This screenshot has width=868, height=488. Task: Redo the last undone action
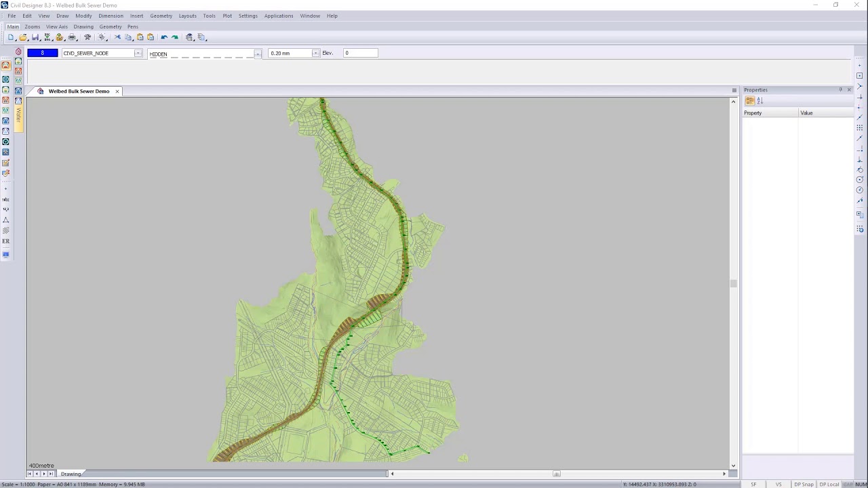tap(175, 37)
